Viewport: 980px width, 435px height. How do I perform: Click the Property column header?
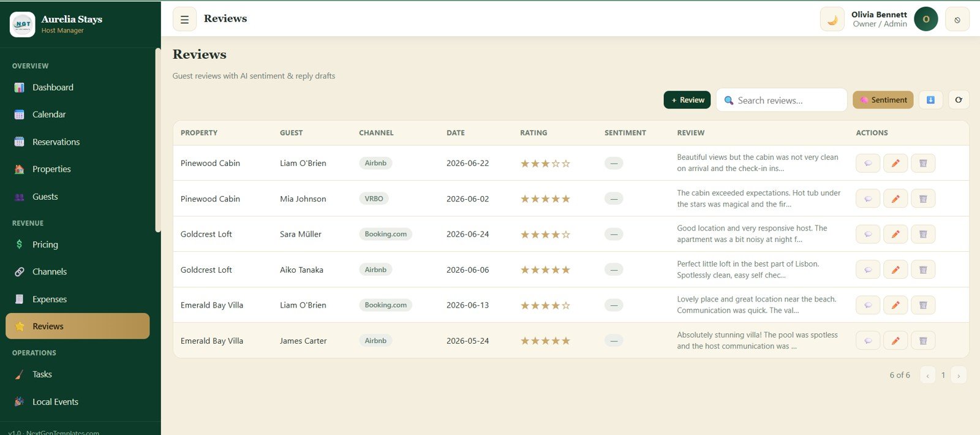click(199, 133)
